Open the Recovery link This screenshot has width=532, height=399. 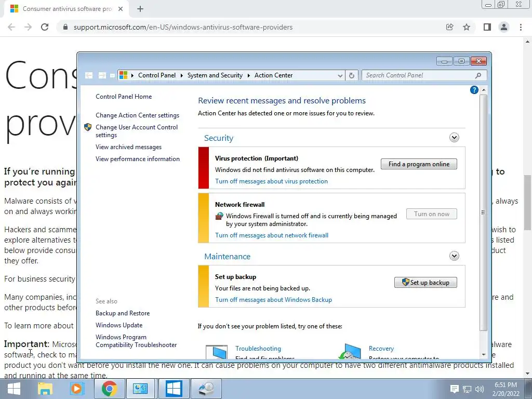[x=381, y=349]
